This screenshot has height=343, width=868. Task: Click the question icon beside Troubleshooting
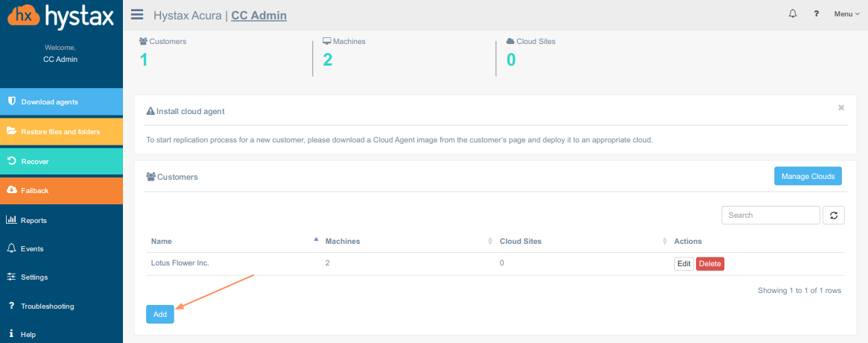click(x=11, y=306)
